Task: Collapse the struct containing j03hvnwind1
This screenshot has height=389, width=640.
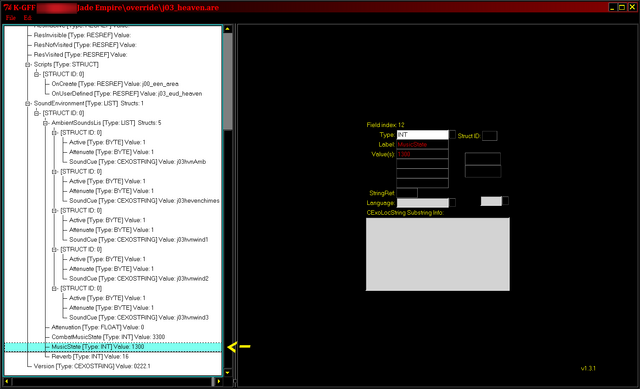Action: 54,211
